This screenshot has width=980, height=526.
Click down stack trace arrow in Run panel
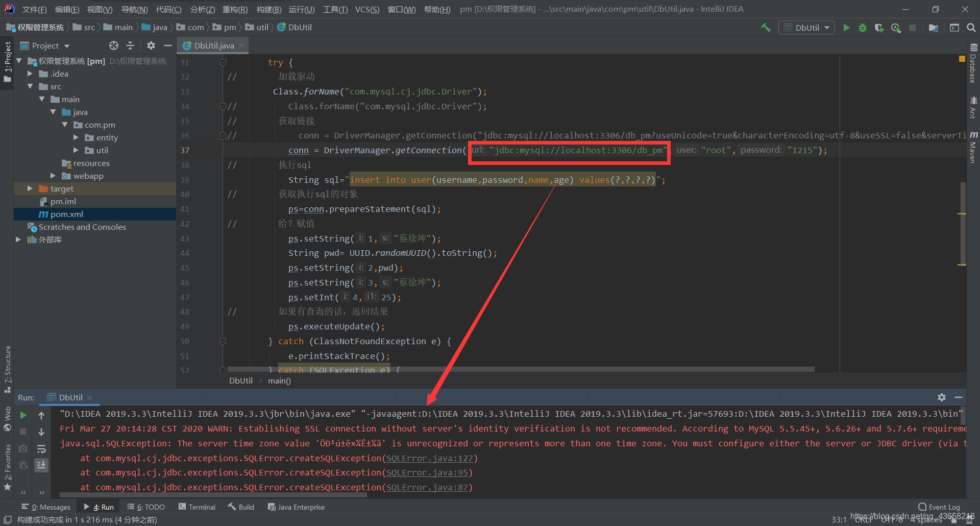pos(41,432)
